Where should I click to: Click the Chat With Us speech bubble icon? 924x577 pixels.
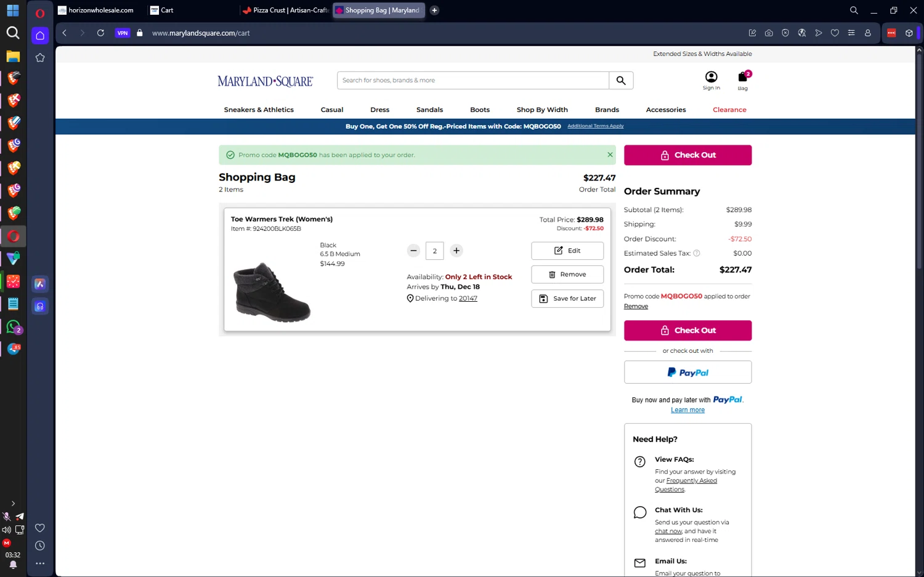640,512
